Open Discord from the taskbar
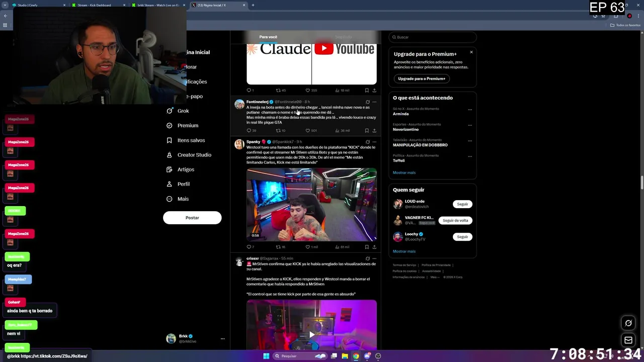Screen dimensions: 644x362 [x=367, y=356]
